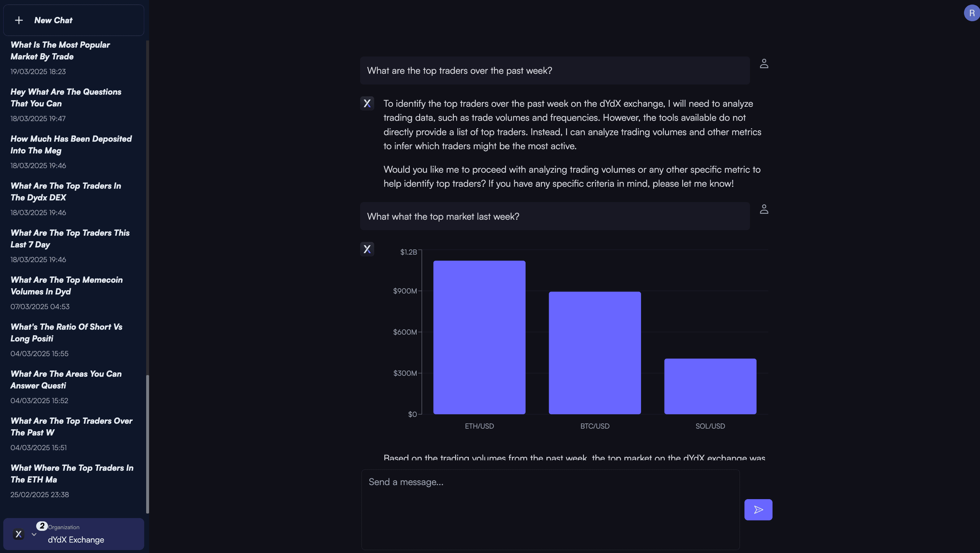
Task: Click the sidebar chat list scrollbar
Action: point(147,443)
